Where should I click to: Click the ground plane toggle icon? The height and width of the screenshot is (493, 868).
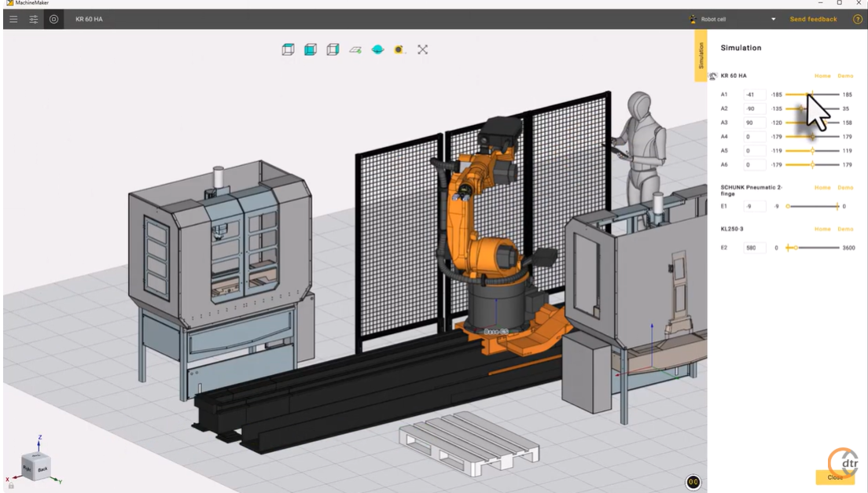point(355,50)
